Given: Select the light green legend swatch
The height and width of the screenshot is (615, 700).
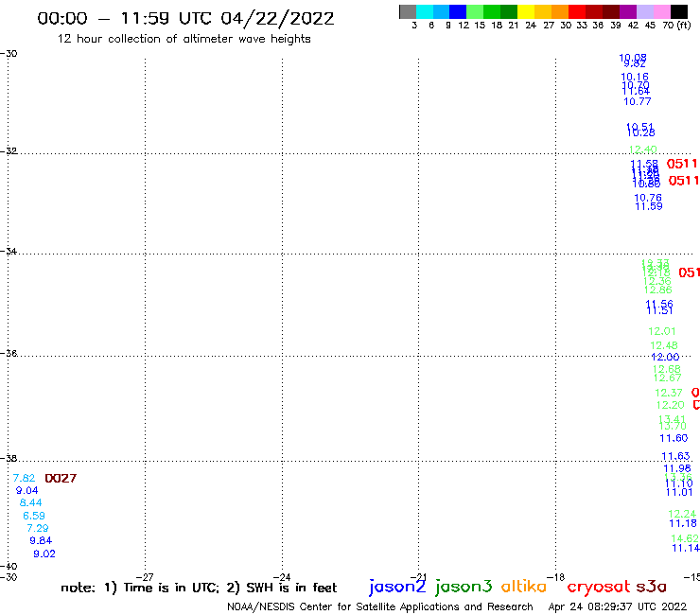Looking at the screenshot, I should coord(475,11).
